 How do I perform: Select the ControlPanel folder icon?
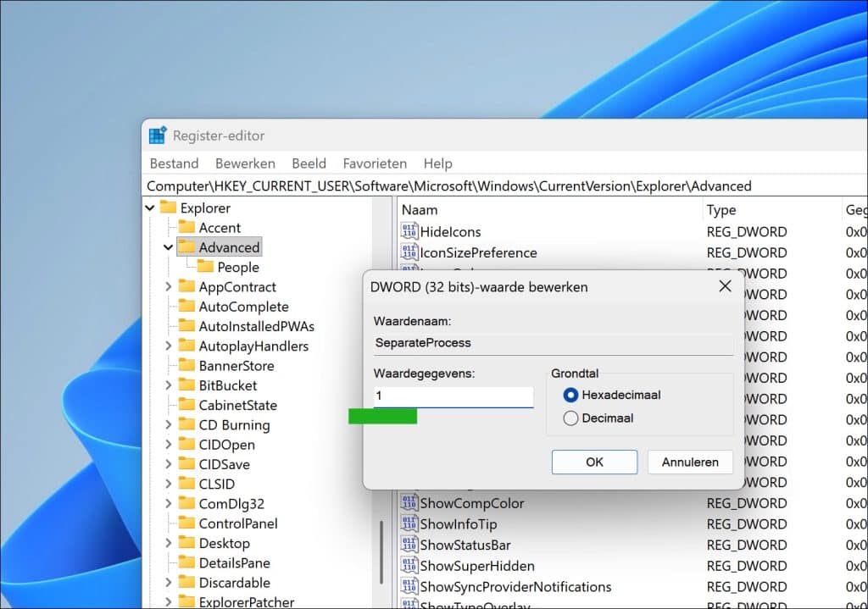[186, 522]
